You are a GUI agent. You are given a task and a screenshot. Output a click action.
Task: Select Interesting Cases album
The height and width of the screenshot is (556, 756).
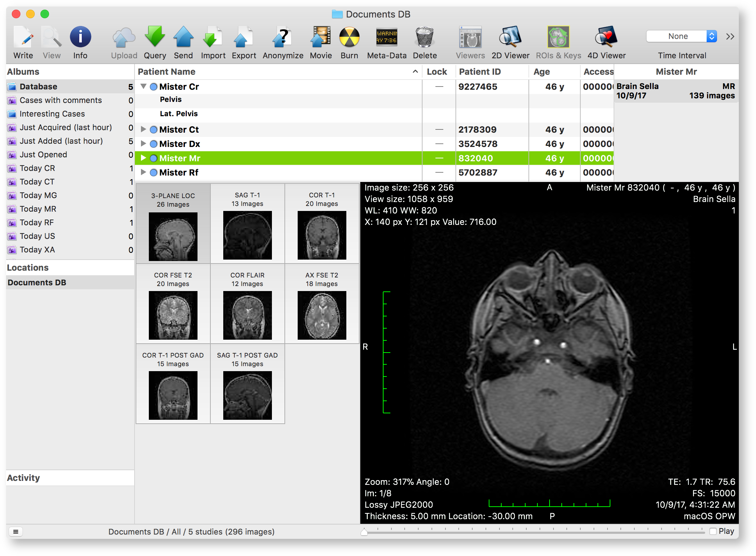tap(52, 114)
